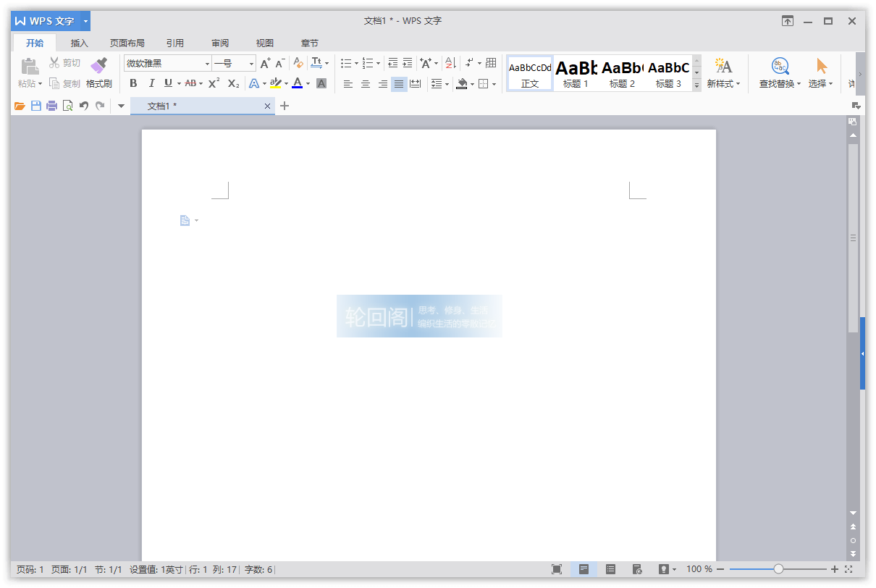Viewport: 876px width, 588px height.
Task: Open the font size dropdown (一号)
Action: coord(251,64)
